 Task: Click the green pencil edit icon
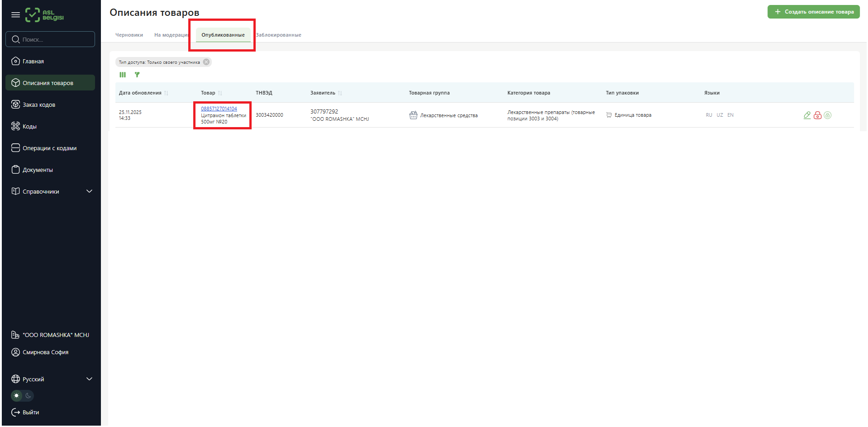(x=807, y=115)
